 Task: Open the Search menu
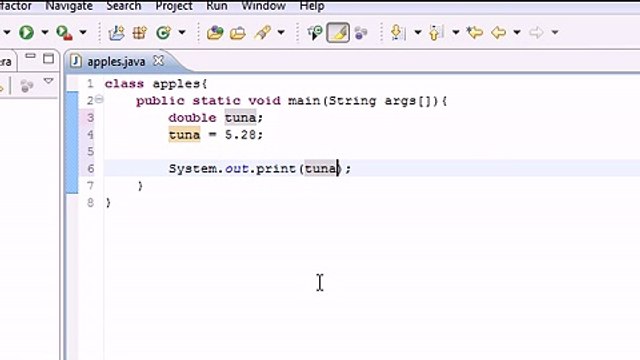[124, 6]
